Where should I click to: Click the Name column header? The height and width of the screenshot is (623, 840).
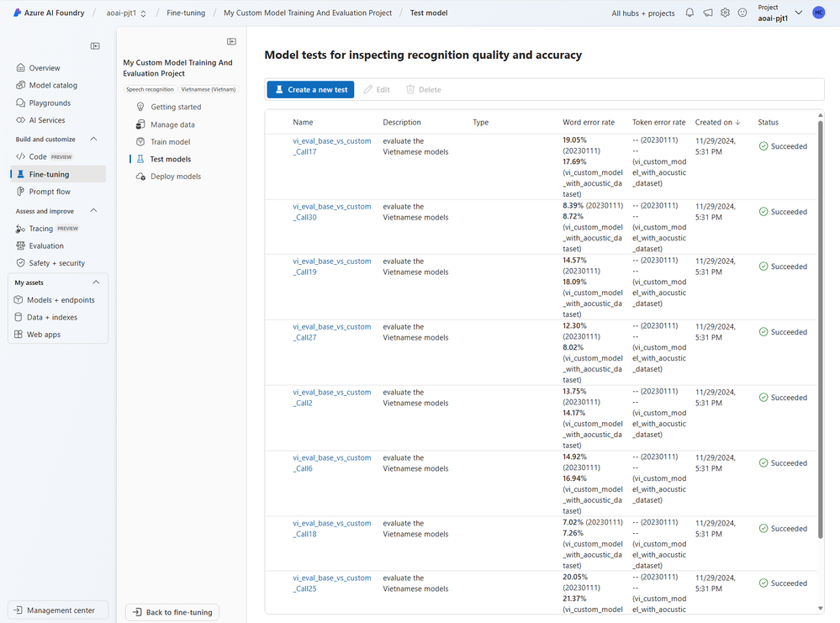click(303, 122)
